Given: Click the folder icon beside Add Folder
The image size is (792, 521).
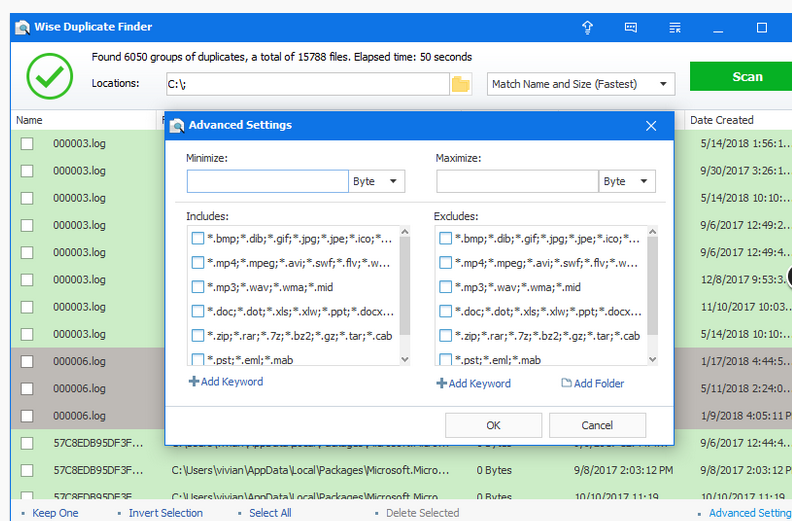Looking at the screenshot, I should click(x=566, y=383).
